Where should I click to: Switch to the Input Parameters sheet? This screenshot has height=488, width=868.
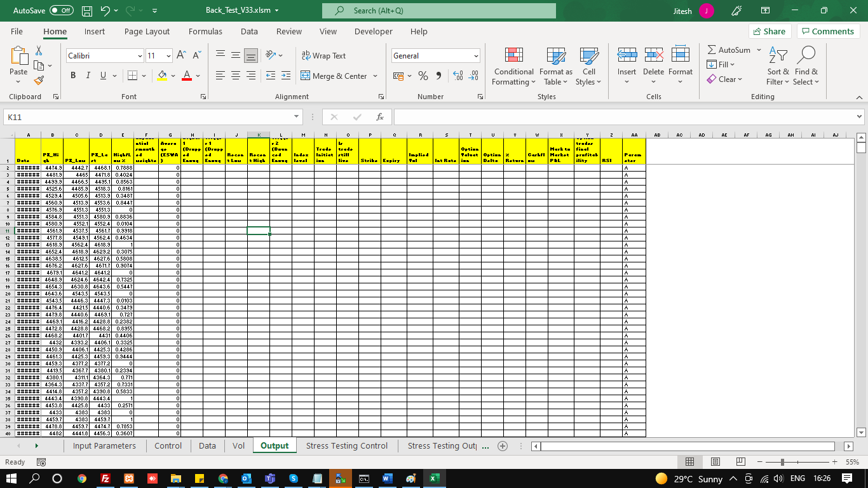(x=104, y=446)
